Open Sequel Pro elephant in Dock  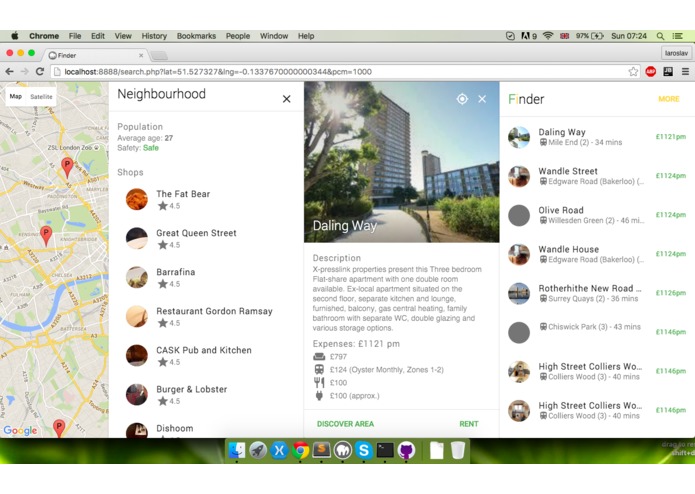click(x=343, y=451)
